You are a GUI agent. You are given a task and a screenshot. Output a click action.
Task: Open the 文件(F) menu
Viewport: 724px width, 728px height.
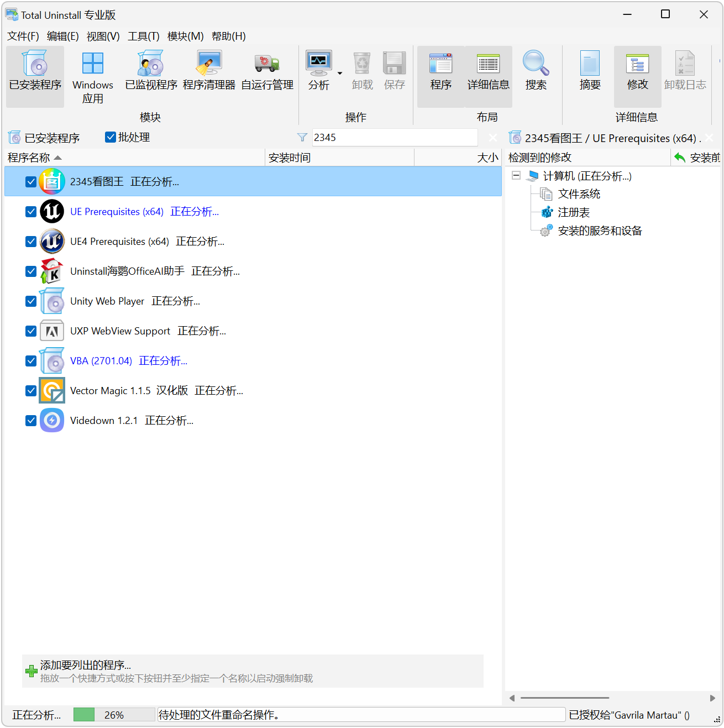coord(23,36)
